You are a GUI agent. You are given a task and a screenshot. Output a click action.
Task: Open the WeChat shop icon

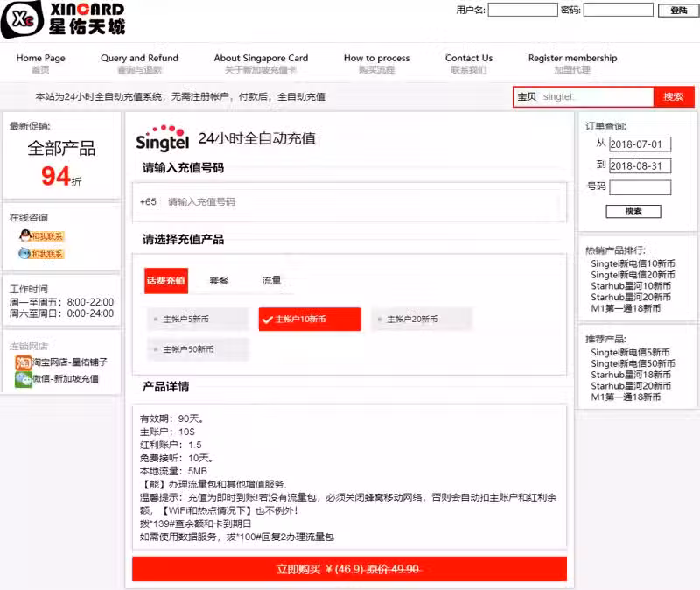pos(24,379)
